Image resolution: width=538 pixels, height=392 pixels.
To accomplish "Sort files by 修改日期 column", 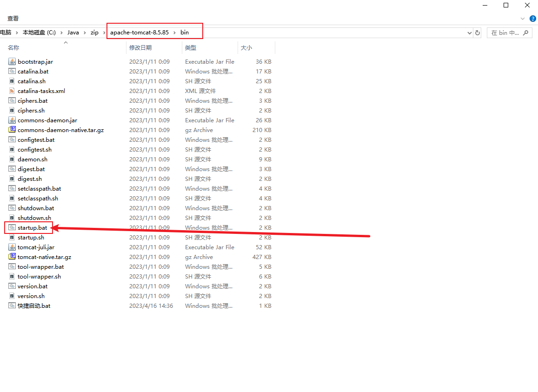I will pyautogui.click(x=140, y=48).
